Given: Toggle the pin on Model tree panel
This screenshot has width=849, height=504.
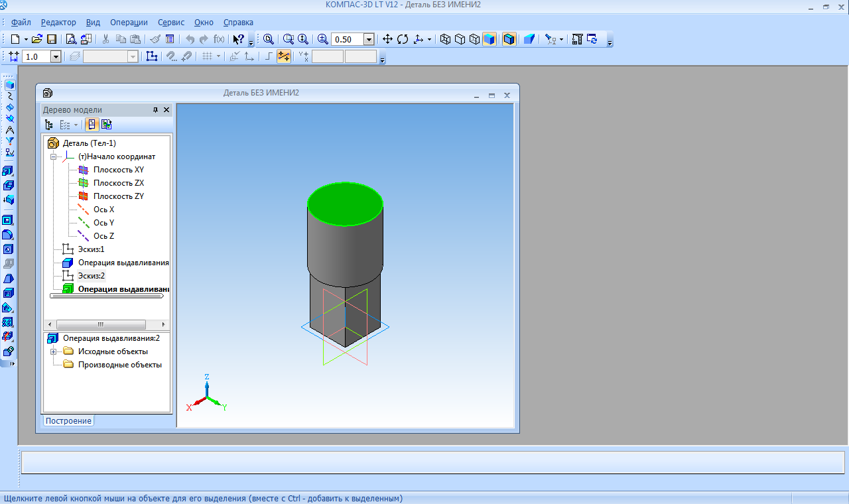Looking at the screenshot, I should tap(156, 110).
